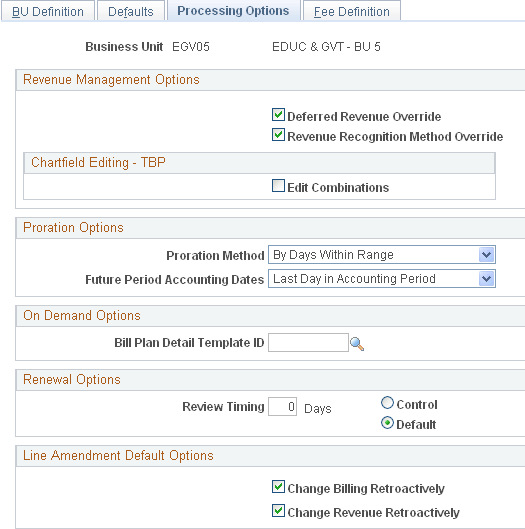
Task: Select the Default radio button
Action: 387,423
